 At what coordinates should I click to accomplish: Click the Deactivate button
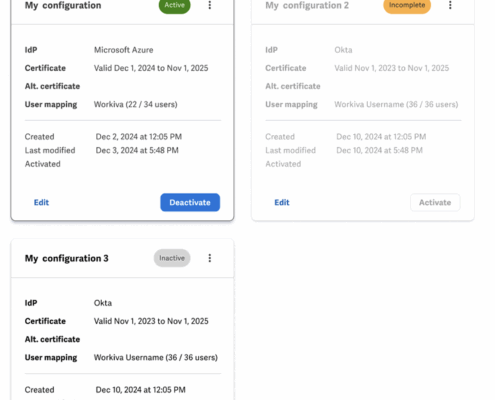point(190,202)
